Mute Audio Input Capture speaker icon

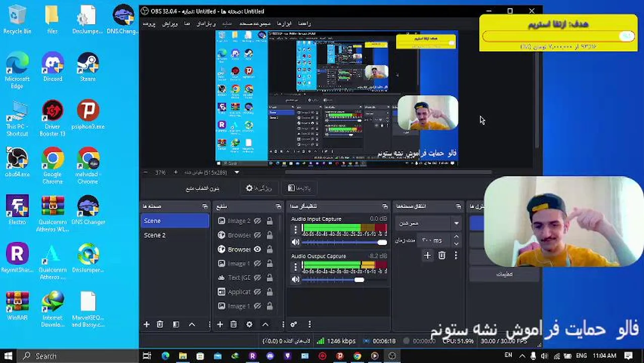(295, 243)
